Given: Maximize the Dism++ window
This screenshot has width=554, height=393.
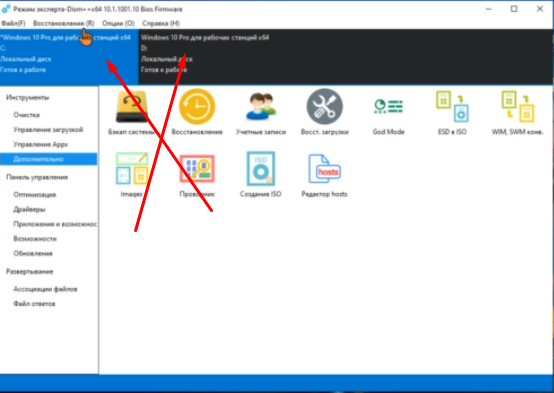Looking at the screenshot, I should 514,9.
